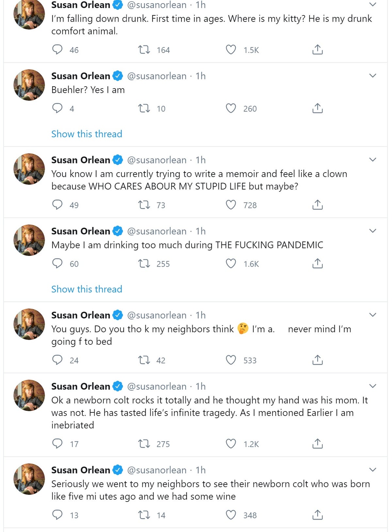392x532 pixels.
Task: Click the verified badge next to Susan Orlean
Action: (x=117, y=5)
